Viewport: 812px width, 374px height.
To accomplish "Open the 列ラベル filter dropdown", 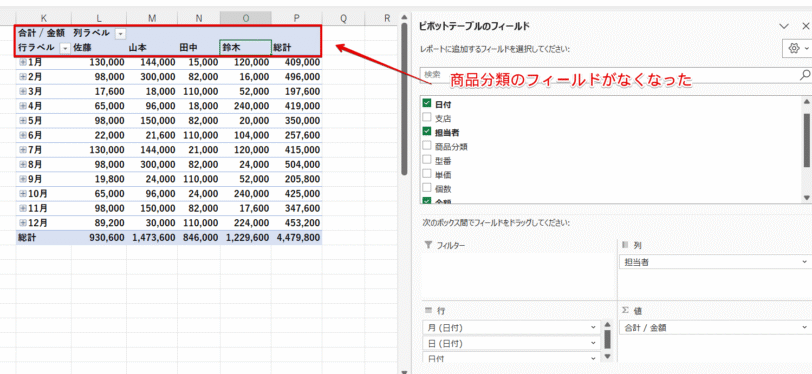I will click(120, 34).
